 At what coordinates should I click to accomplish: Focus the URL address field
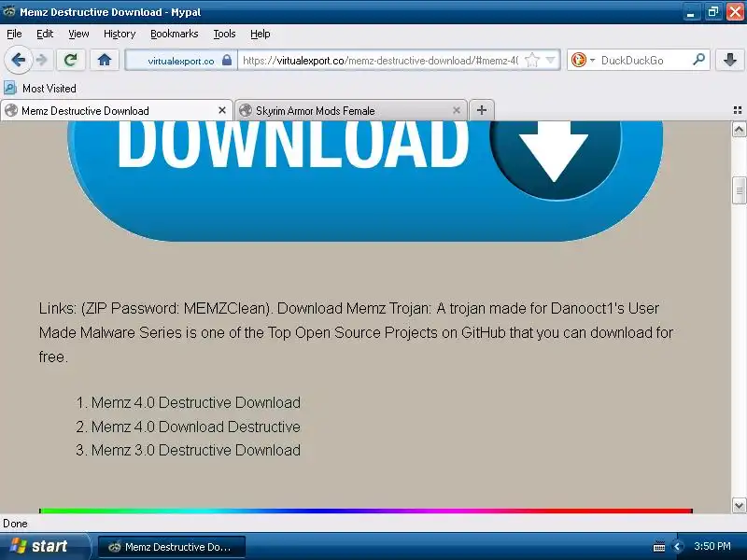[380, 61]
